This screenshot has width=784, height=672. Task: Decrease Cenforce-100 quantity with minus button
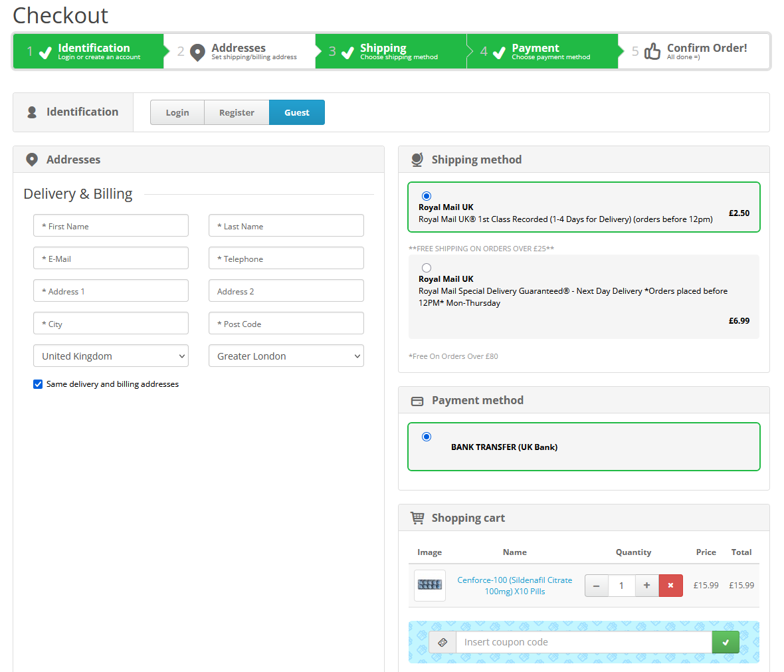pos(597,586)
